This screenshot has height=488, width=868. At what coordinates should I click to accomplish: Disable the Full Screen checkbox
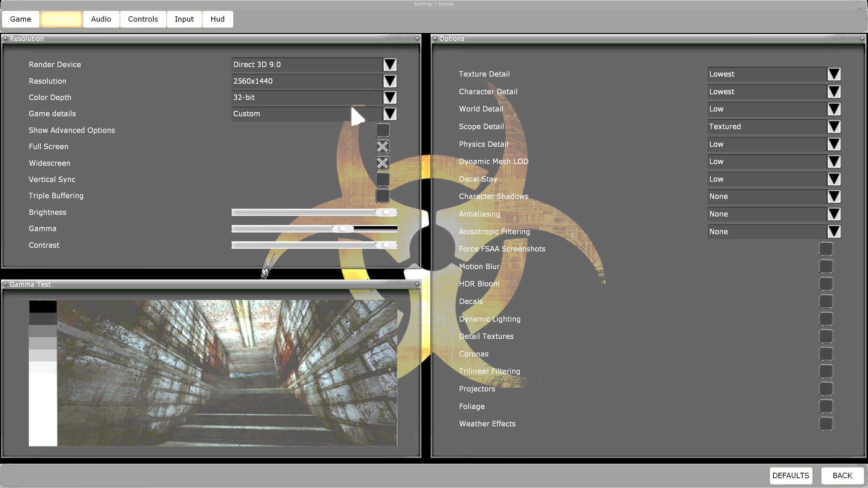coord(382,147)
